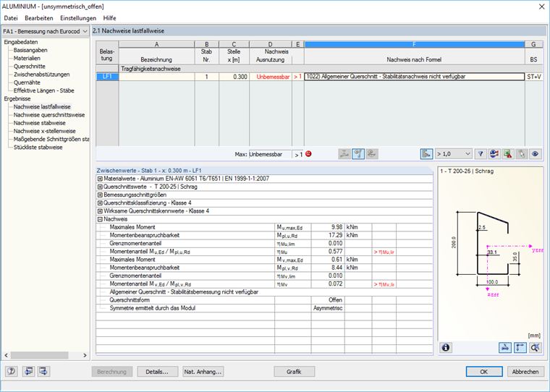
Task: Click the Max: Unbemessbar field
Action: (270, 154)
